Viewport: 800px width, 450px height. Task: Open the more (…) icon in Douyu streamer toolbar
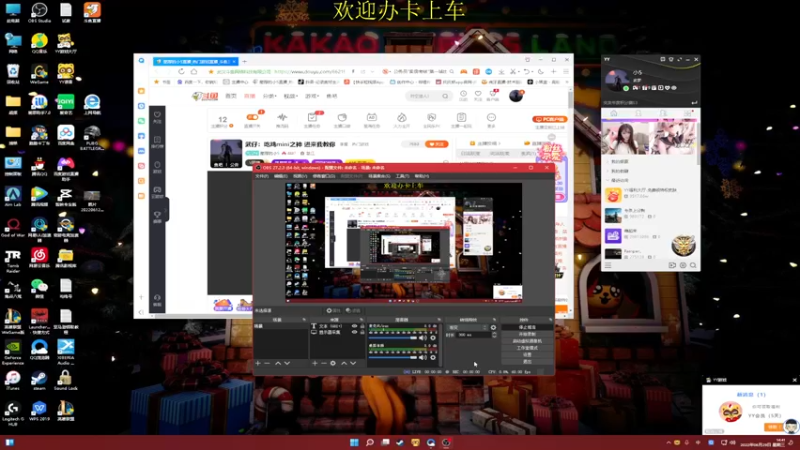coord(491,117)
